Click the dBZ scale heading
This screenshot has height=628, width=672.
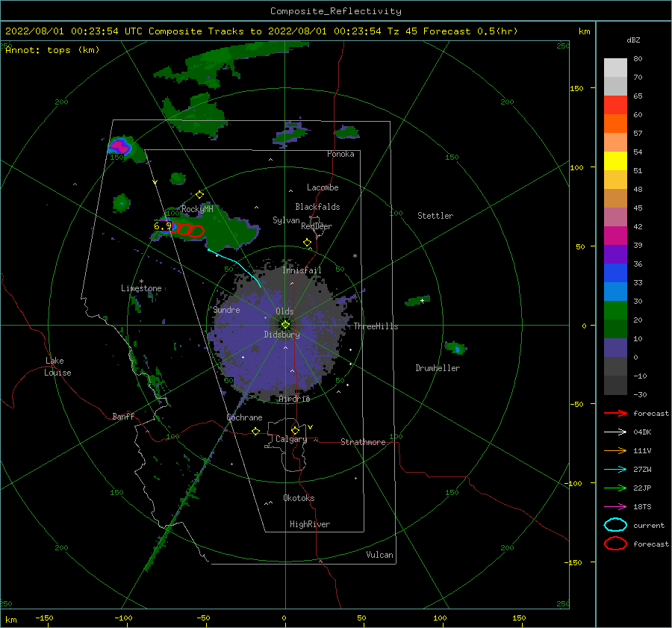633,40
